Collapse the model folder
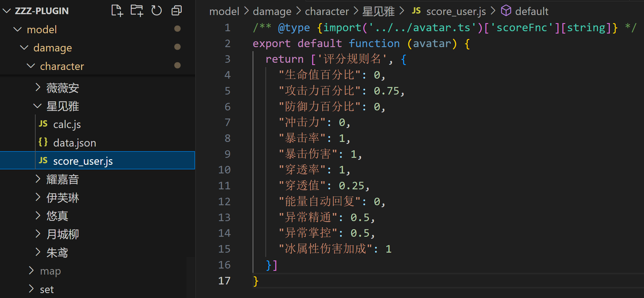Screen dimensions: 644x298 click(x=18, y=29)
